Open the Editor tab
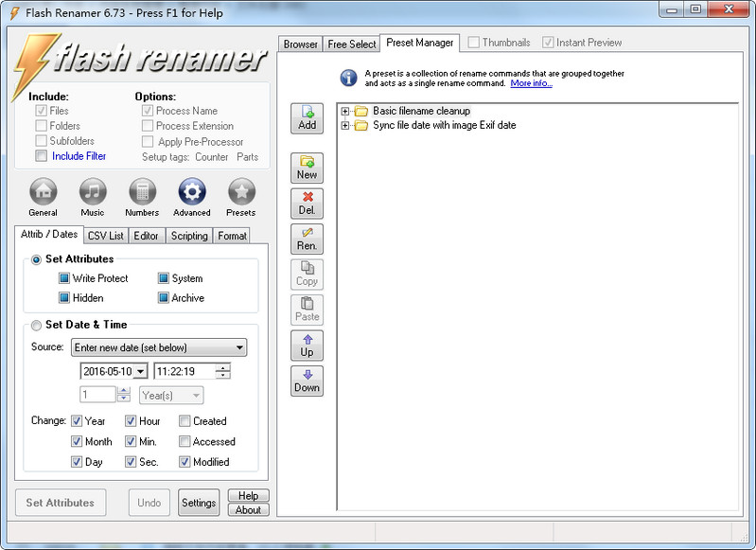 (146, 236)
